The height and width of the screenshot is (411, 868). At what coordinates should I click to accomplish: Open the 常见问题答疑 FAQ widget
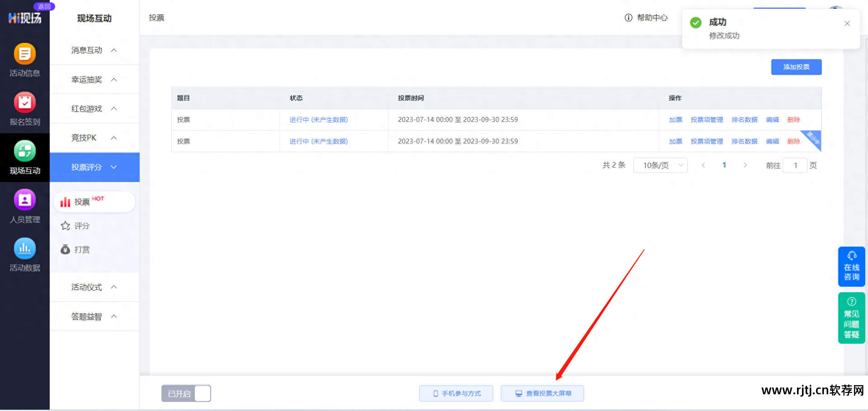[x=852, y=318]
